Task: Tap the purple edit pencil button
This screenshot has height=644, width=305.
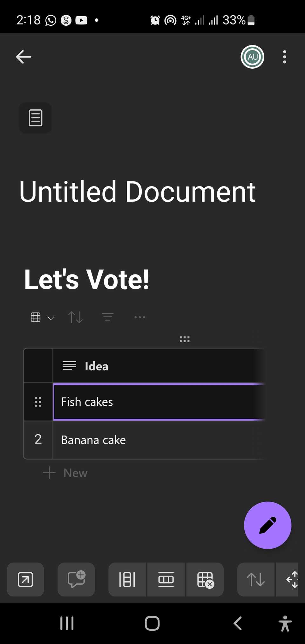Action: pos(268,525)
